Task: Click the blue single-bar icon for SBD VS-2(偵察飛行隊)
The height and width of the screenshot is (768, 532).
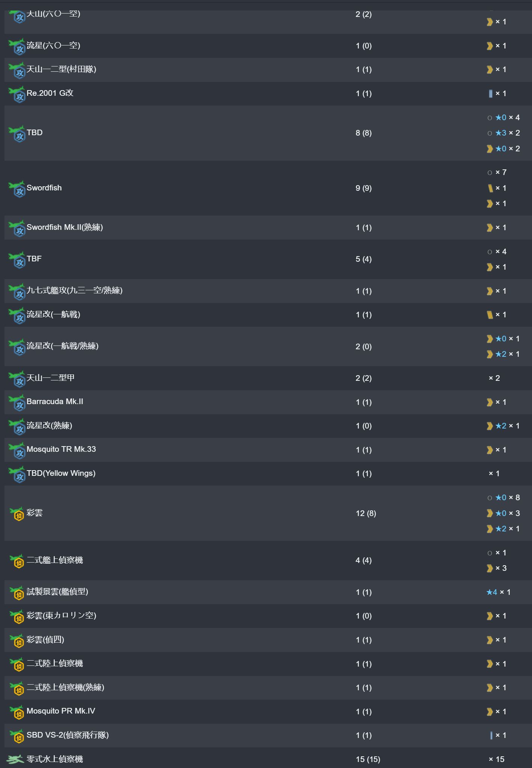Action: (491, 735)
